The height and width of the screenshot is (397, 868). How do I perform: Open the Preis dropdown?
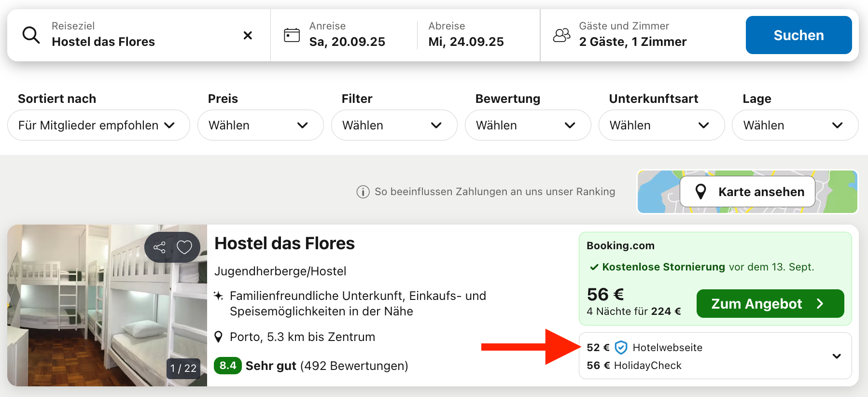coord(260,125)
